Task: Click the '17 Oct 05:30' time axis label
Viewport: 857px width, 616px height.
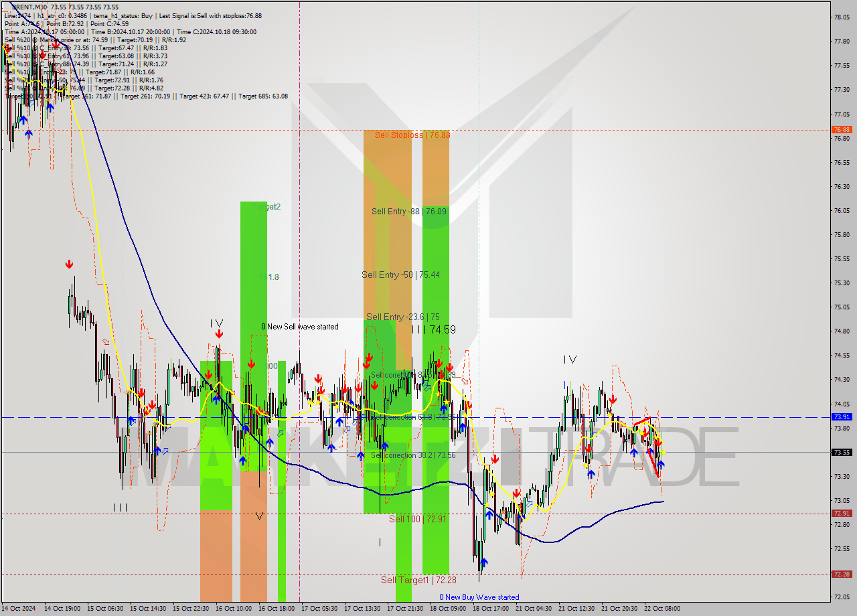Action: pos(320,609)
